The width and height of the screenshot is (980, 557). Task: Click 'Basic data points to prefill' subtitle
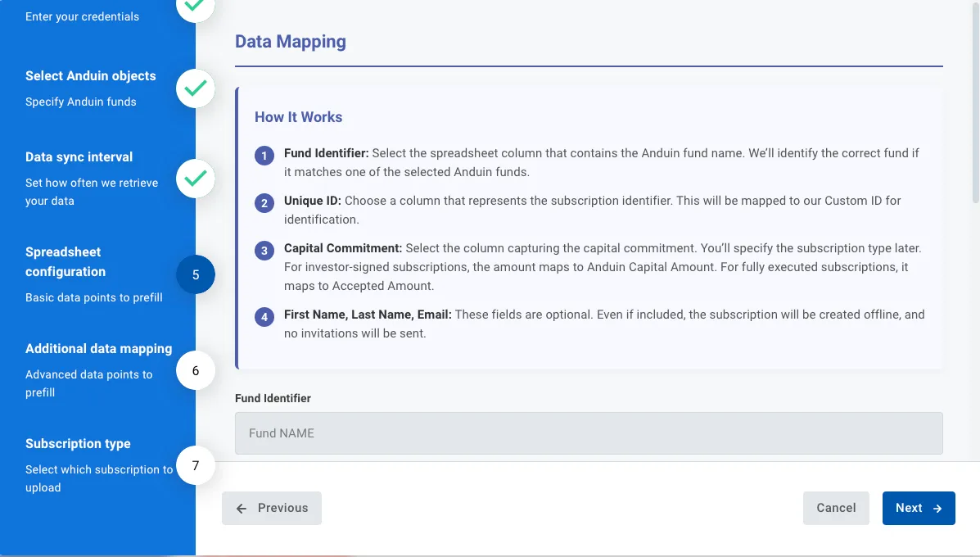click(94, 297)
